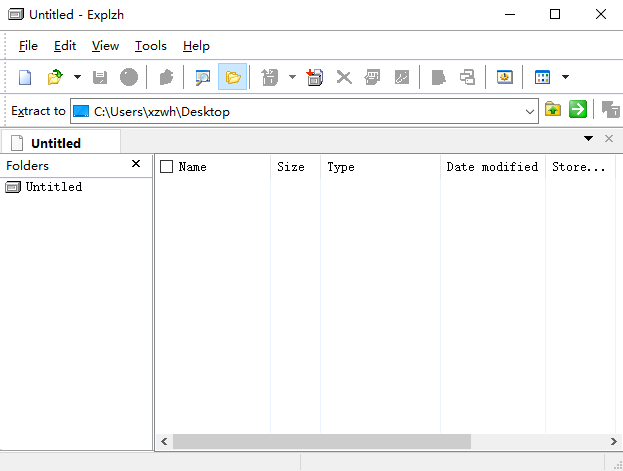Click the Open archive folder icon
This screenshot has height=471, width=623.
(55, 77)
